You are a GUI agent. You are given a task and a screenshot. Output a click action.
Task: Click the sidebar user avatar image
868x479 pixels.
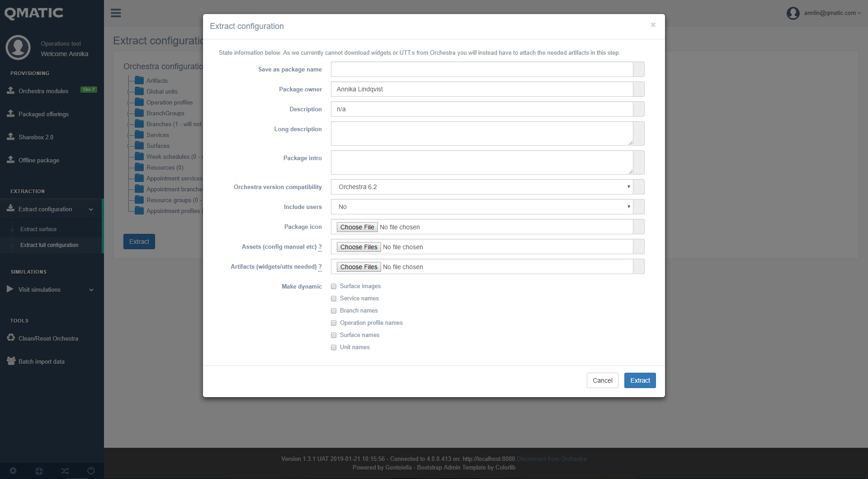click(18, 47)
